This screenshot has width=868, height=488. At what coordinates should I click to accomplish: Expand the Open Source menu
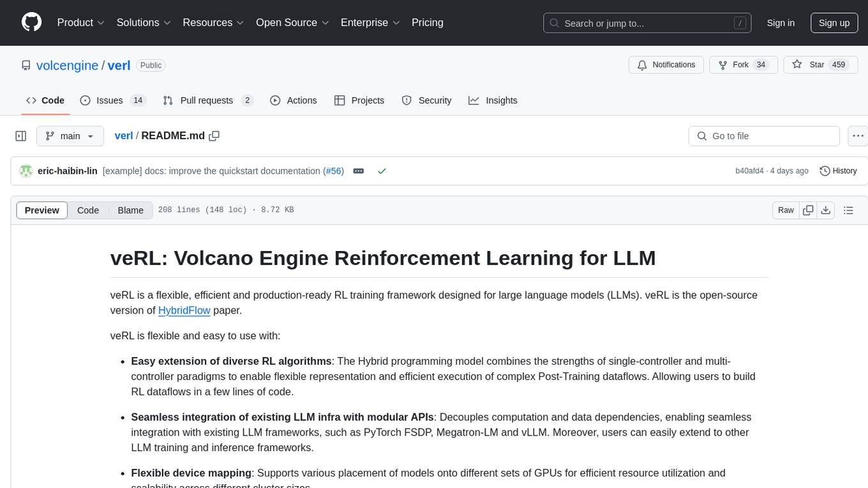[292, 22]
